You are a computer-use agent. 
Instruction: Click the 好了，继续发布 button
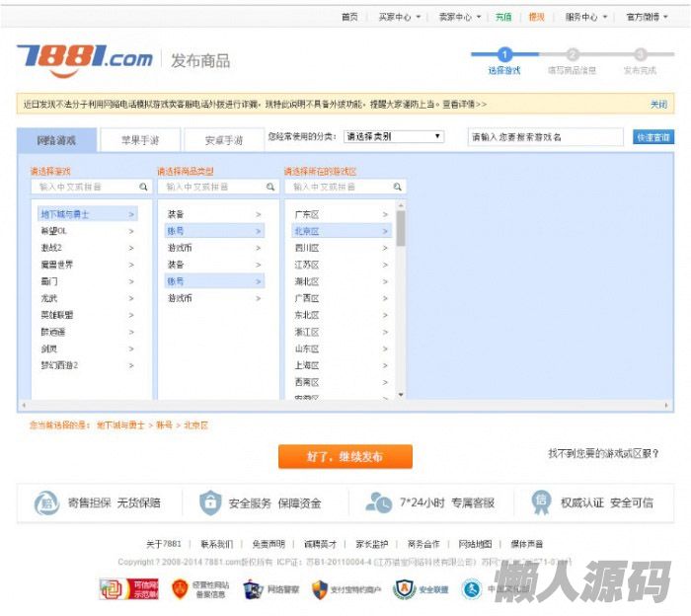[345, 456]
